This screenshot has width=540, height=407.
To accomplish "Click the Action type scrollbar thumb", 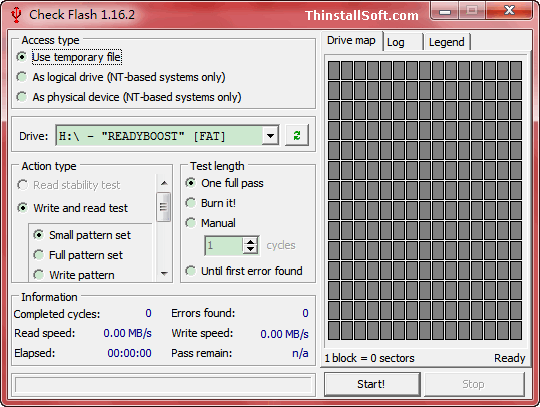I will (163, 207).
